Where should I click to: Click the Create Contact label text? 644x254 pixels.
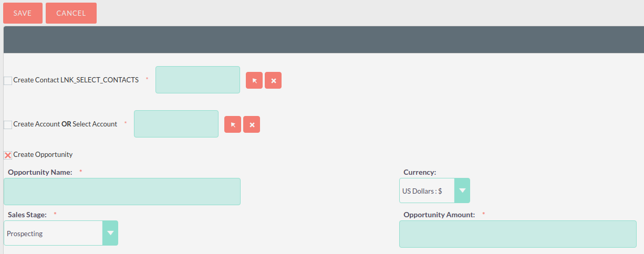[x=36, y=80]
